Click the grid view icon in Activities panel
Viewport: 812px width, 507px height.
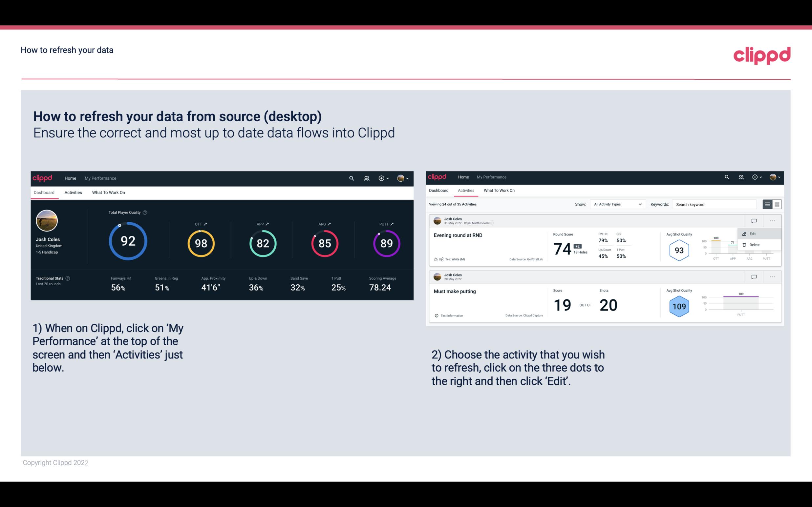coord(776,204)
